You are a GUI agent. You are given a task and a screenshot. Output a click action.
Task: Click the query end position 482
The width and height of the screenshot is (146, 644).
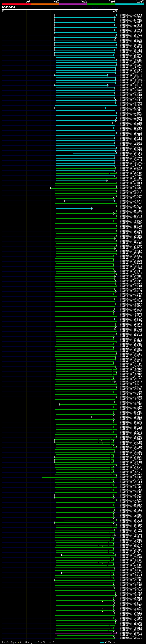pyautogui.click(x=115, y=11)
